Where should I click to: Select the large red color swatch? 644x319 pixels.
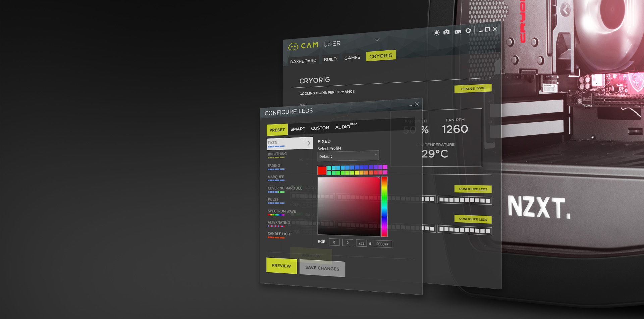pyautogui.click(x=322, y=170)
